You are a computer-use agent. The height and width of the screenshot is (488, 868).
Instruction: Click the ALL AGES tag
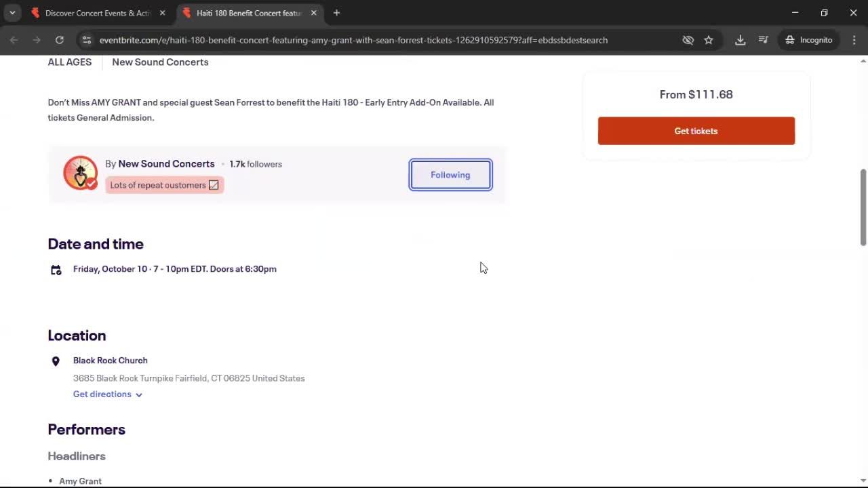click(70, 62)
